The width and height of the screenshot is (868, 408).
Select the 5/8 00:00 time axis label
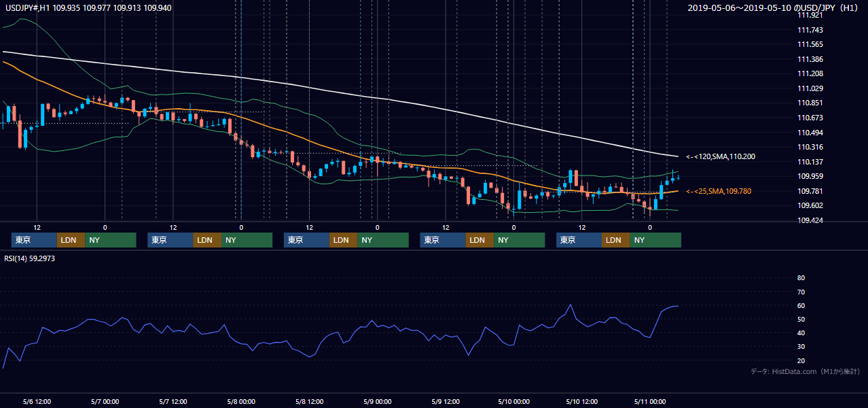point(240,401)
